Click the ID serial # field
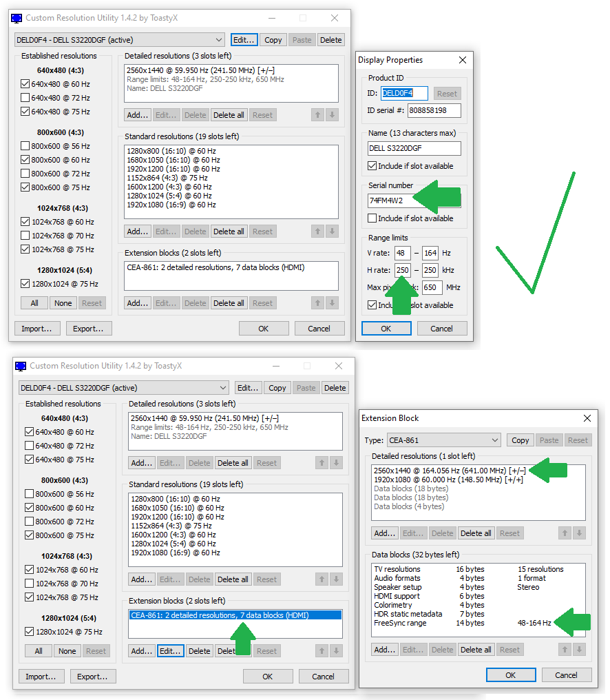The image size is (610, 700). coord(434,110)
